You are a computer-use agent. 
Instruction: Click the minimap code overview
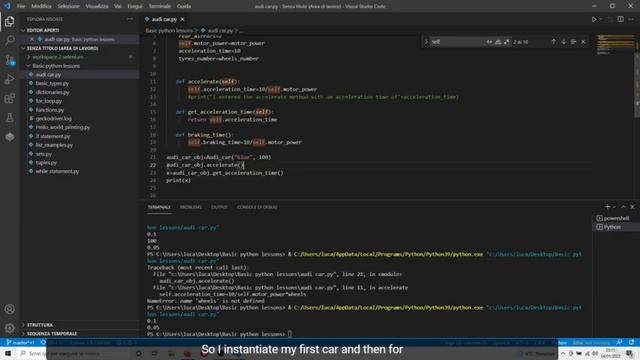616,45
